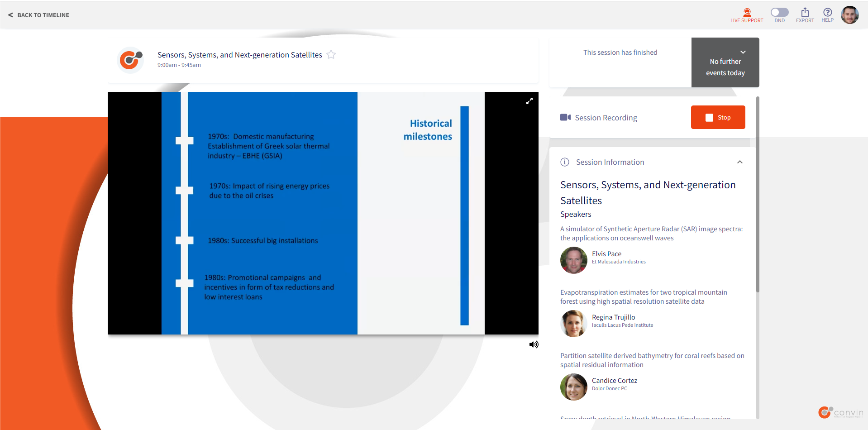Click the presentation slide video area
Viewport: 868px width, 430px height.
coord(323,213)
